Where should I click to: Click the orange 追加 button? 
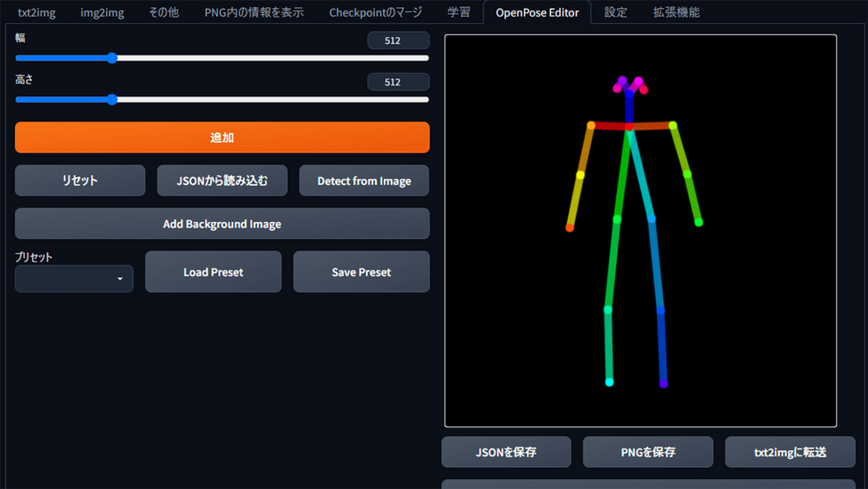click(x=222, y=137)
